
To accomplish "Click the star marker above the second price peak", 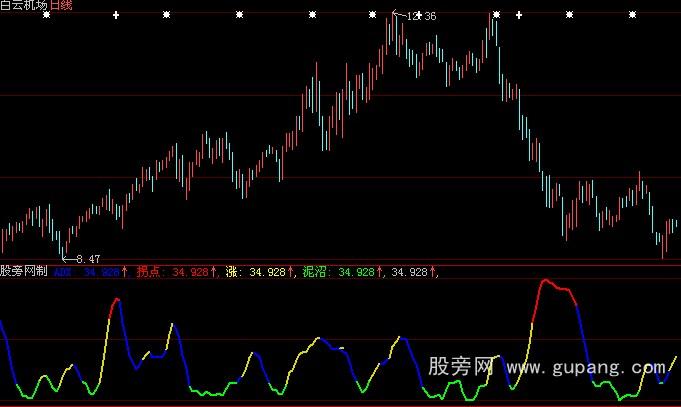I will pyautogui.click(x=496, y=16).
